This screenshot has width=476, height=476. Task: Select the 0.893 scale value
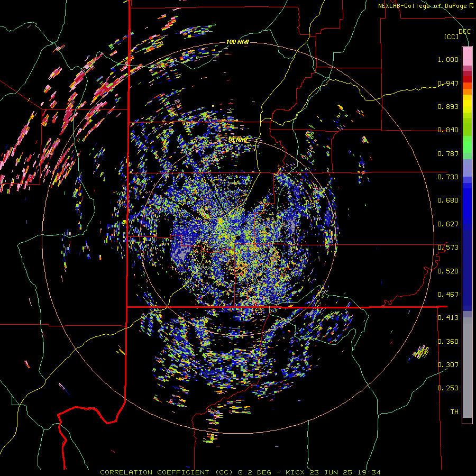(448, 106)
